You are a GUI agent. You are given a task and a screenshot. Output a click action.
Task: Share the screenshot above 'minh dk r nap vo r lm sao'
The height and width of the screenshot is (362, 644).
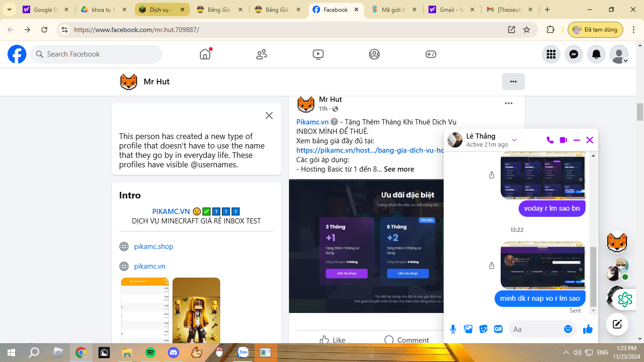492,265
